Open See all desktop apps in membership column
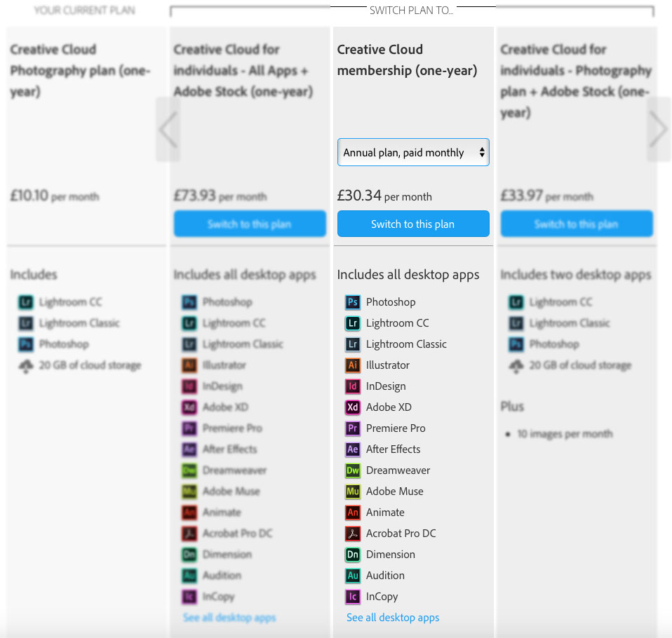This screenshot has height=638, width=672. (x=393, y=618)
